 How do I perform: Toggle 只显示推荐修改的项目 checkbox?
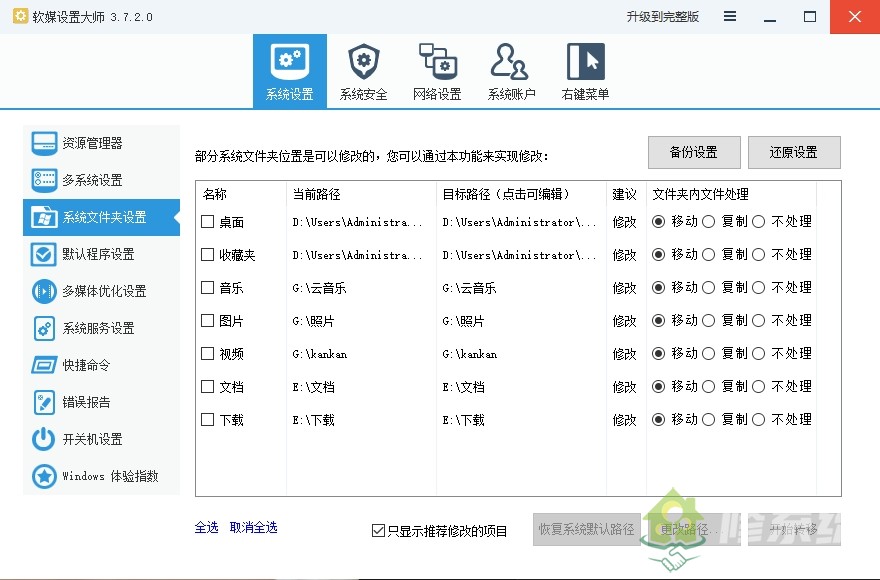click(378, 531)
